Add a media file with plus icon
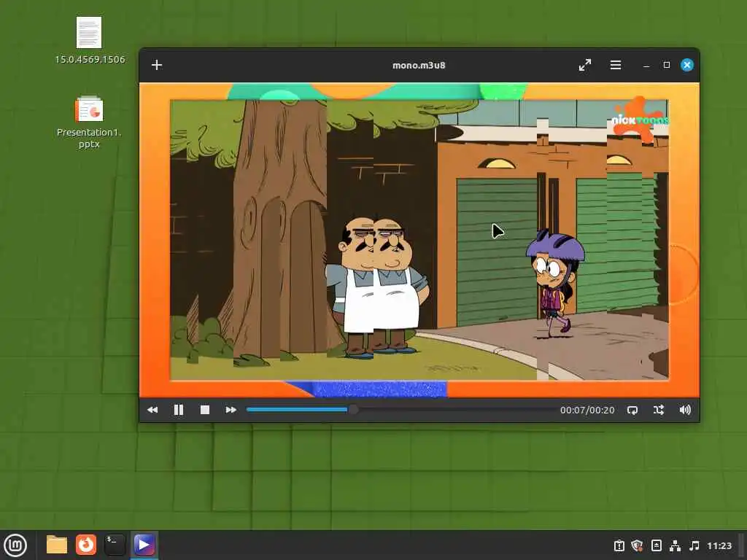Screen dimensions: 747x560 [x=157, y=65]
